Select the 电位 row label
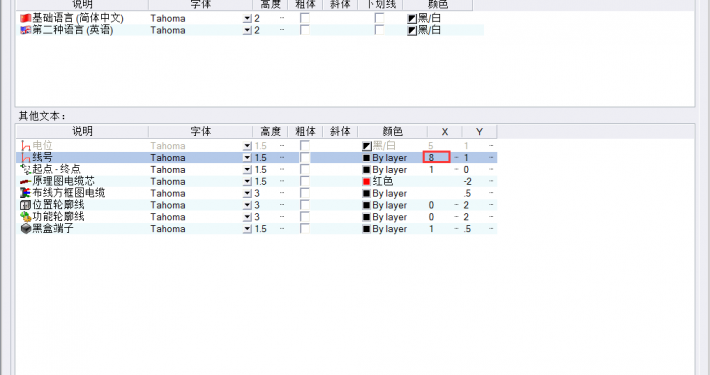Viewport: 710px width, 375px height. point(43,145)
